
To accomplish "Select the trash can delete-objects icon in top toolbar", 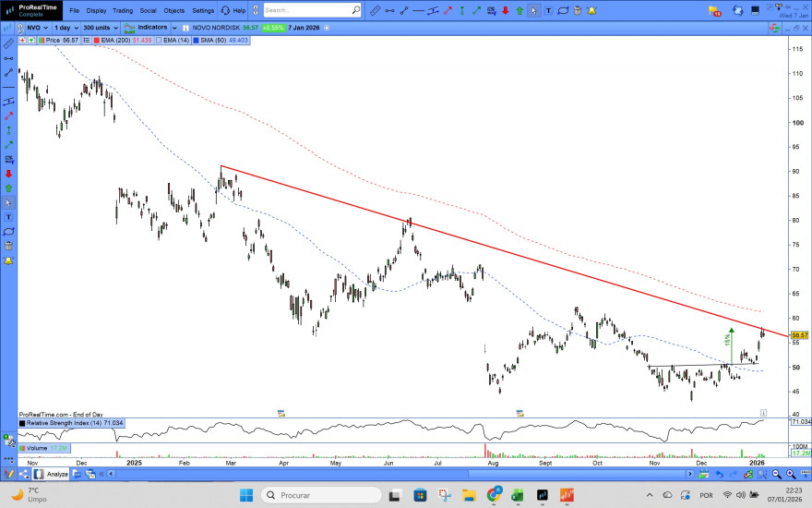I will click(x=578, y=10).
